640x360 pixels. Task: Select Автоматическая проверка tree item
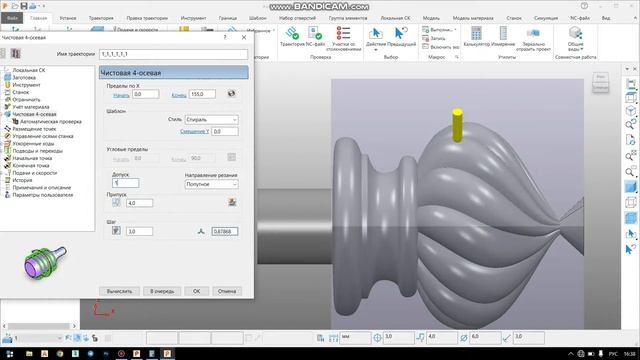[51, 122]
